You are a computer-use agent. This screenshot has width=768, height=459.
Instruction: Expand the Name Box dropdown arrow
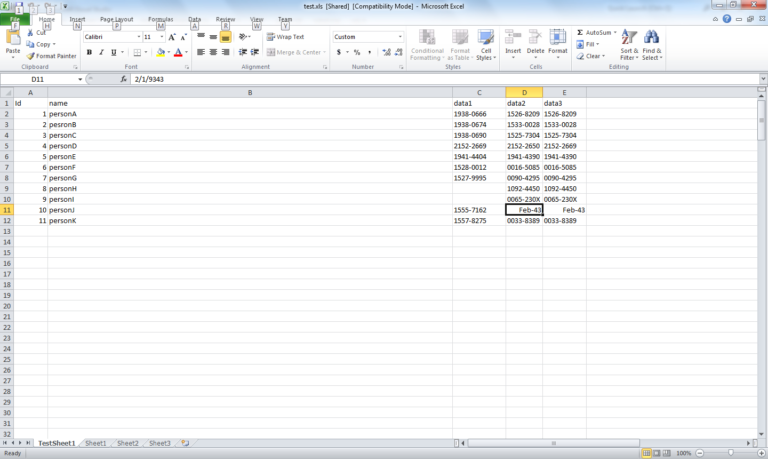[80, 79]
